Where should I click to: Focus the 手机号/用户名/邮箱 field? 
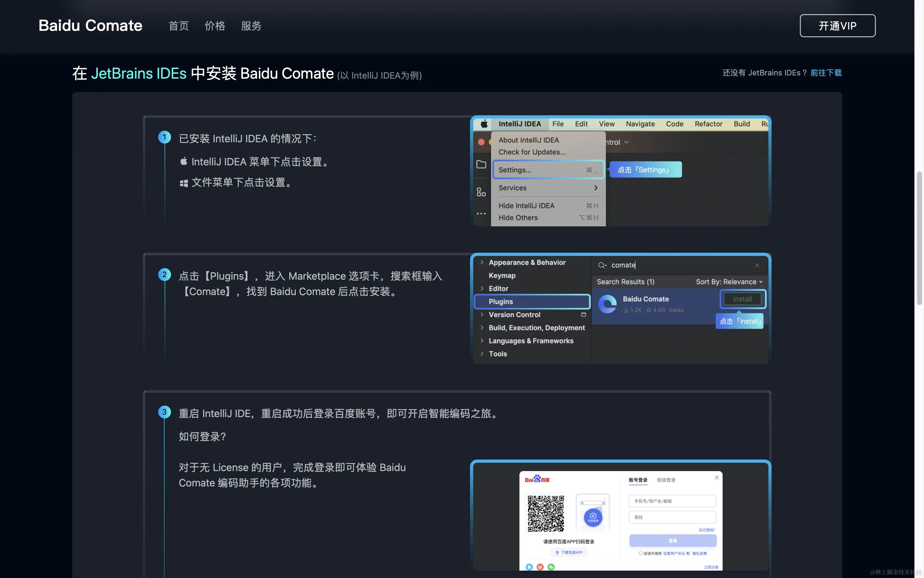point(672,501)
